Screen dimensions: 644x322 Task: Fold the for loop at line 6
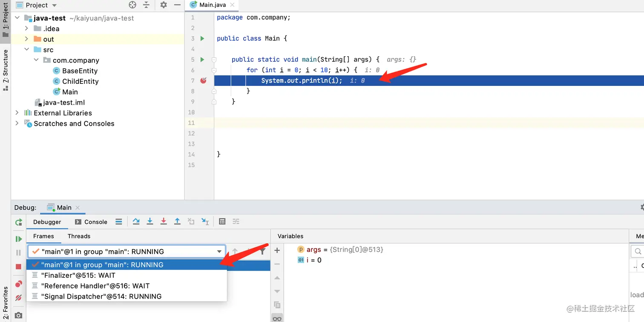click(x=214, y=70)
